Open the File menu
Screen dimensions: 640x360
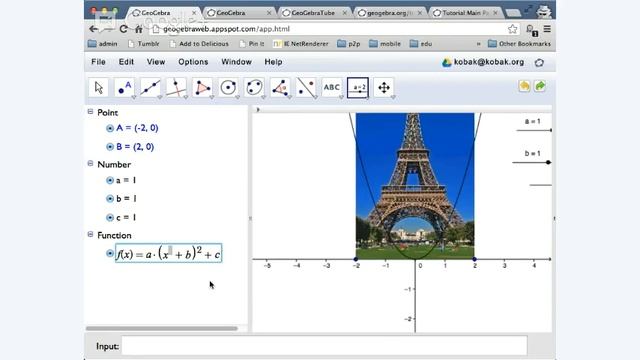[98, 62]
